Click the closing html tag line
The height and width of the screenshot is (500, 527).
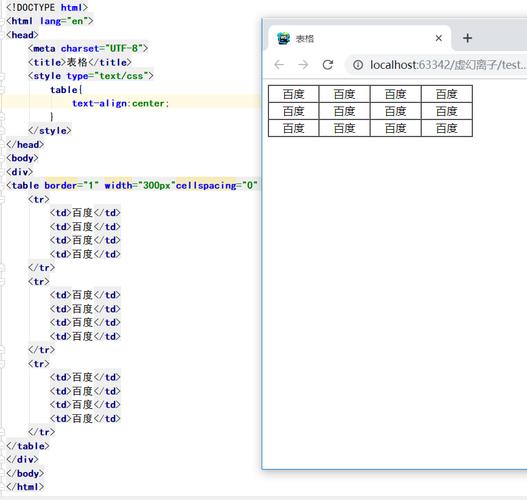coord(25,487)
